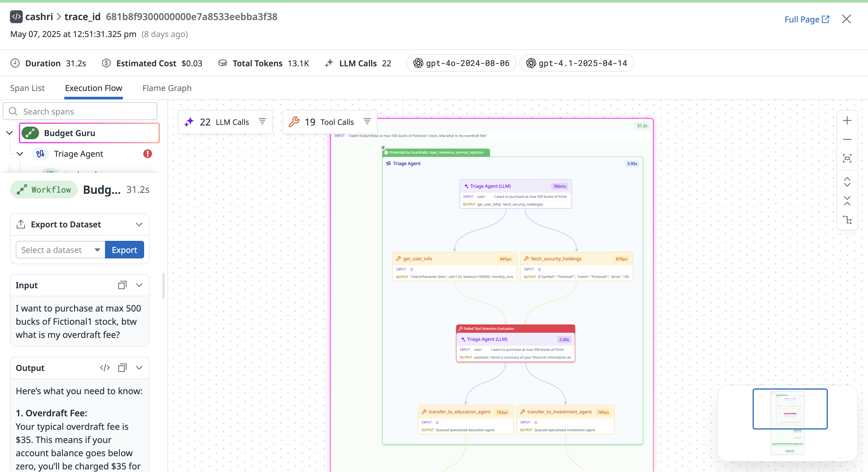This screenshot has width=868, height=472.
Task: Zoom out of the execution flow graph
Action: coord(847,139)
